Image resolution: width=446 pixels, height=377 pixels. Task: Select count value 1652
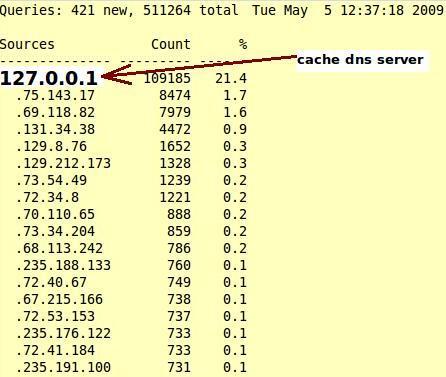click(x=175, y=147)
